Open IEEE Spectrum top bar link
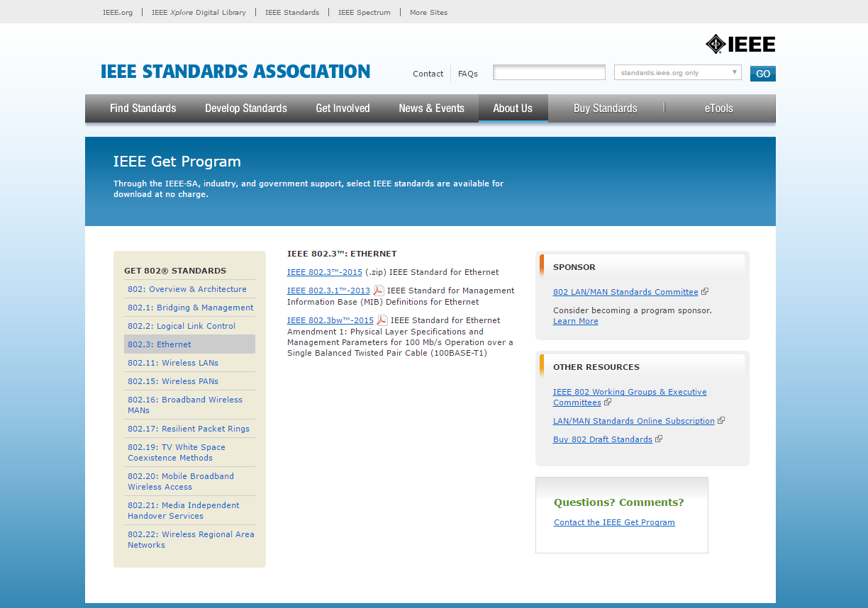 [x=365, y=12]
